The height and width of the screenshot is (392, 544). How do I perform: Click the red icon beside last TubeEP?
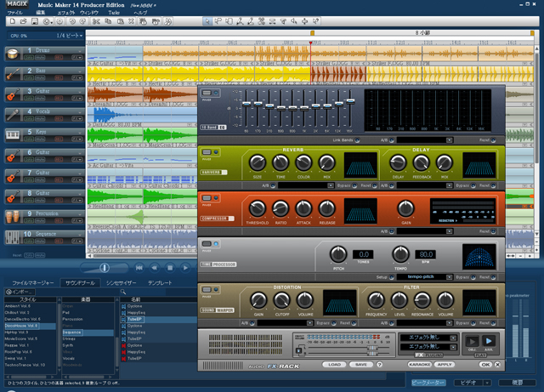click(123, 358)
